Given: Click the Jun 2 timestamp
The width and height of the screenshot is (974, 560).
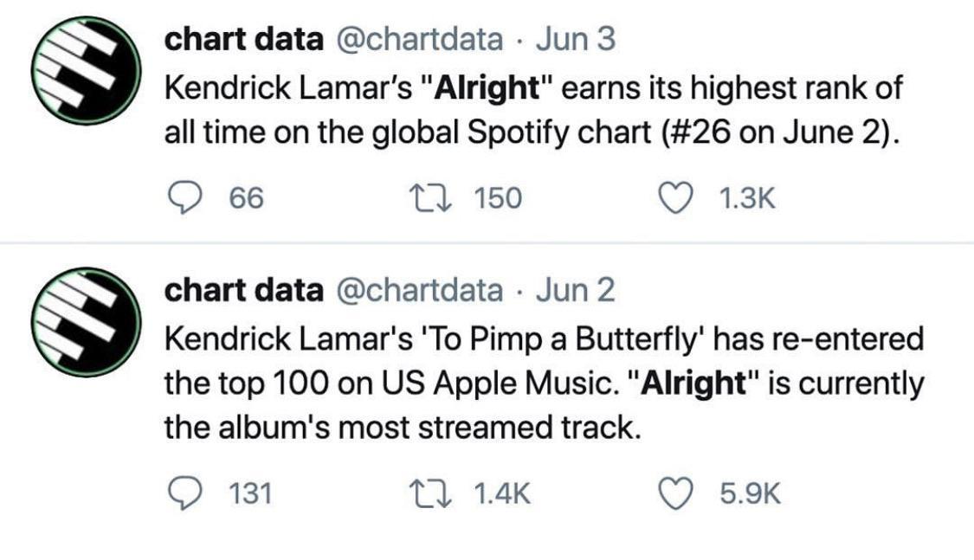Looking at the screenshot, I should [x=576, y=290].
